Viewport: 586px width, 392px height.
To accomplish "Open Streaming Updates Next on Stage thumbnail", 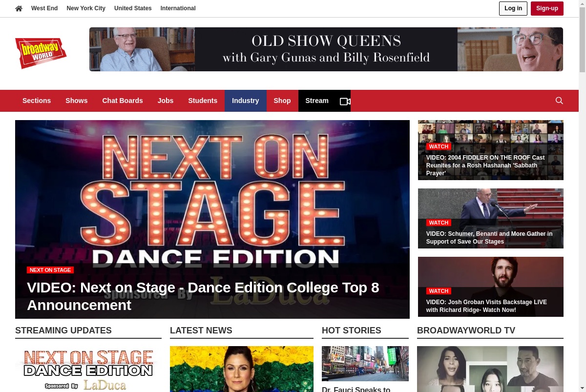I will [x=88, y=369].
